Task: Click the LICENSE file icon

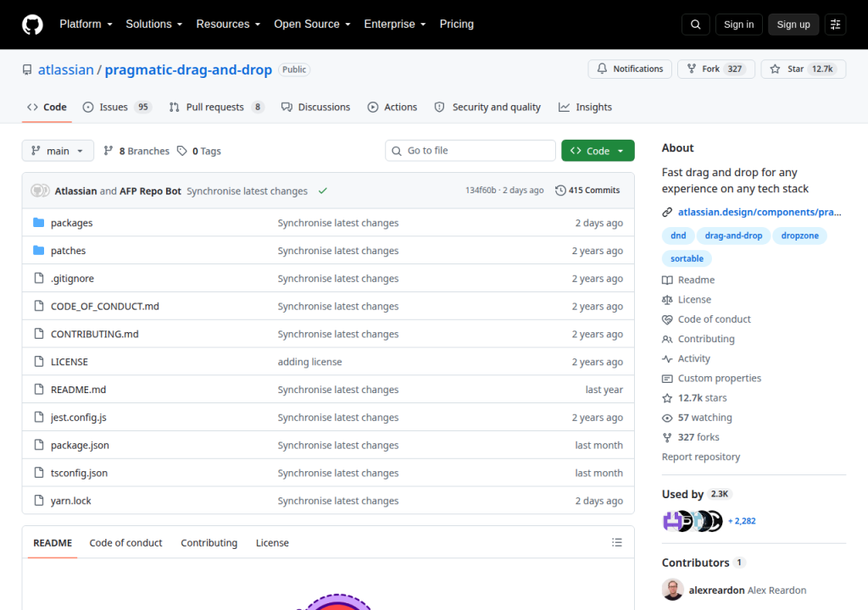Action: pos(39,362)
